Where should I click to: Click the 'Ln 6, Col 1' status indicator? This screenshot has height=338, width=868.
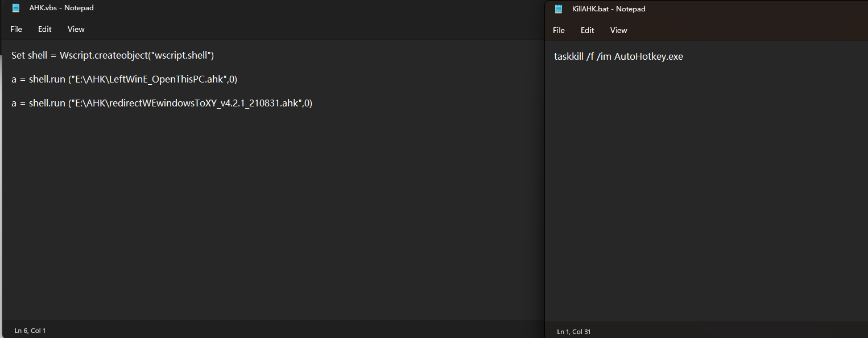coord(30,330)
